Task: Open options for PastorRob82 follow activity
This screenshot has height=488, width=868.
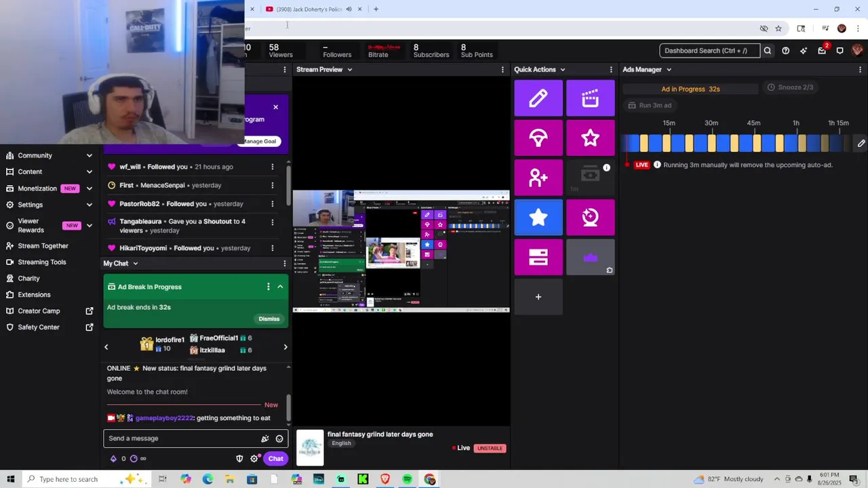Action: (x=273, y=204)
